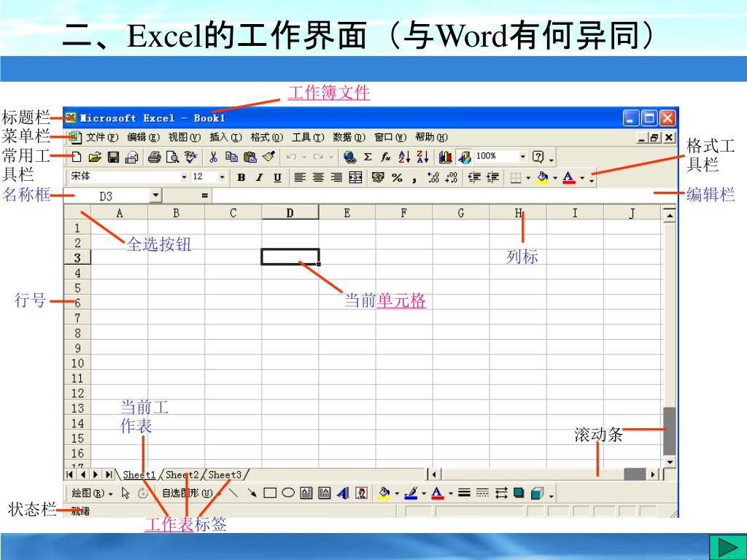Sort descending with the Z-A icon
This screenshot has width=747, height=560.
tap(422, 157)
